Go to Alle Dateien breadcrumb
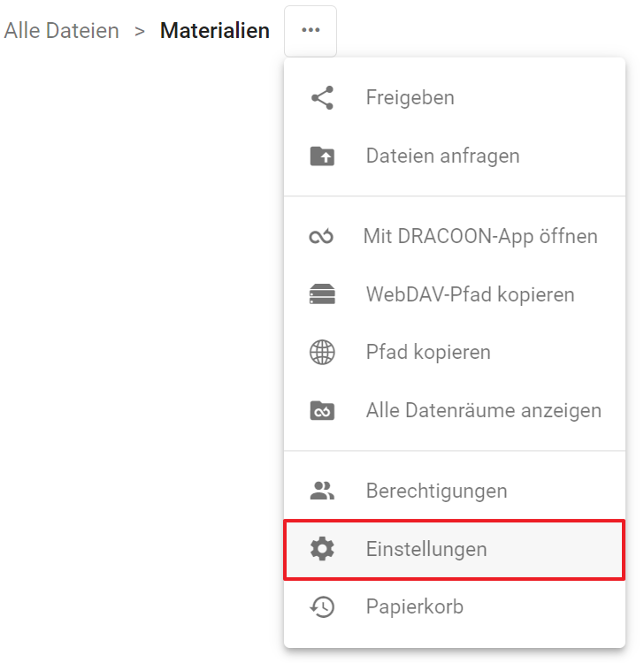This screenshot has height=663, width=644. 62,31
